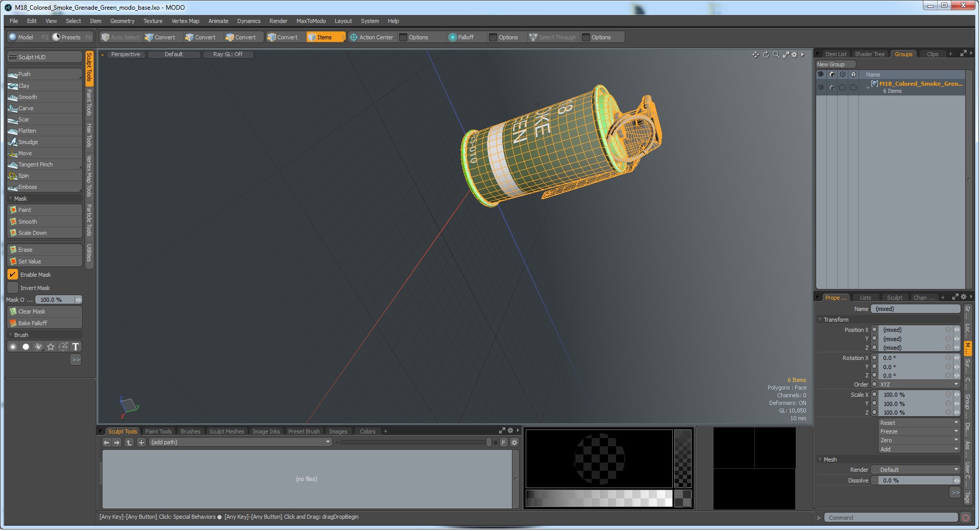This screenshot has width=980, height=531.
Task: Switch to the Shader Tree tab
Action: click(870, 54)
